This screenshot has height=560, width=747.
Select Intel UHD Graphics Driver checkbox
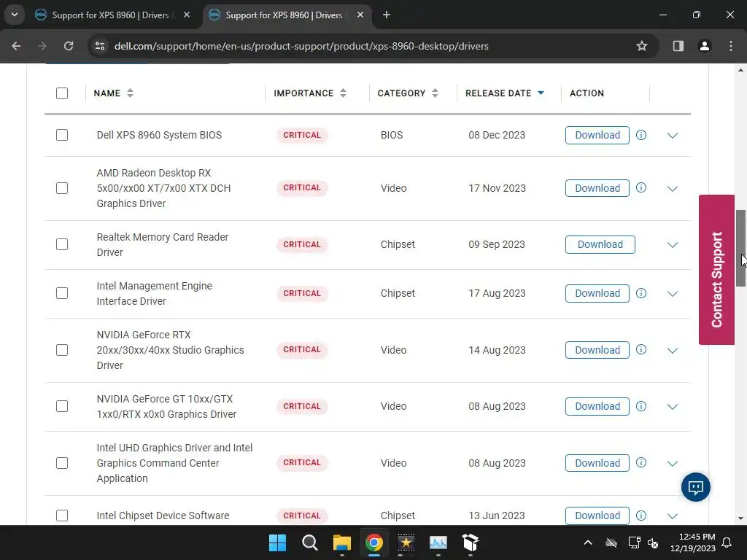(x=62, y=462)
